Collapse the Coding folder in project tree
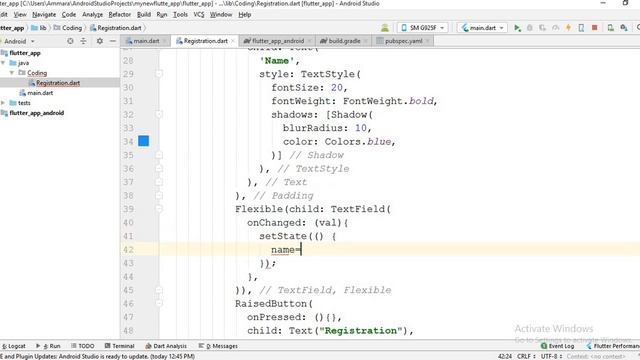 pyautogui.click(x=12, y=73)
